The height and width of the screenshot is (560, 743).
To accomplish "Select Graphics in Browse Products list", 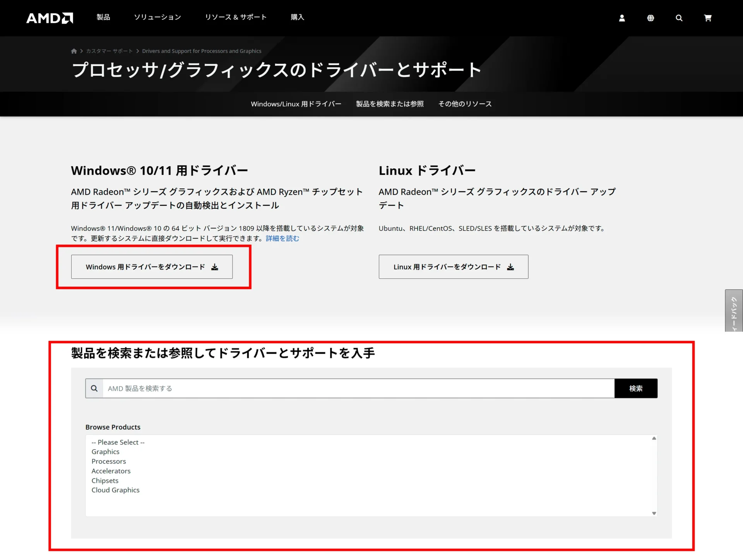I will tap(105, 452).
